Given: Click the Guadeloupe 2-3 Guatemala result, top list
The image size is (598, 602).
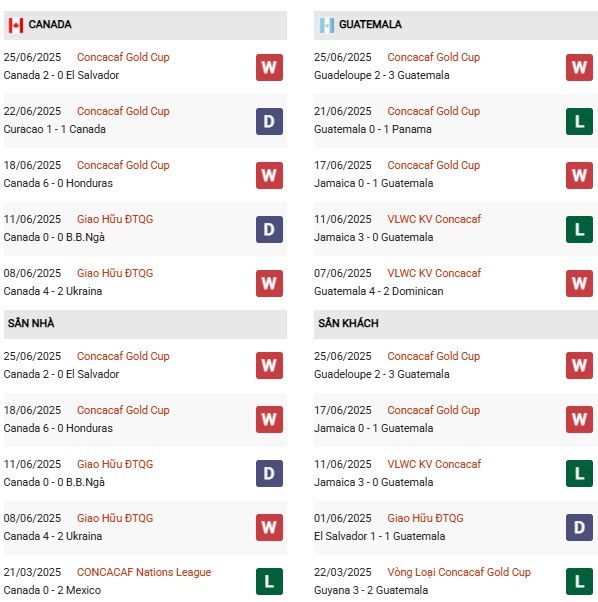Looking at the screenshot, I should coord(382,75).
